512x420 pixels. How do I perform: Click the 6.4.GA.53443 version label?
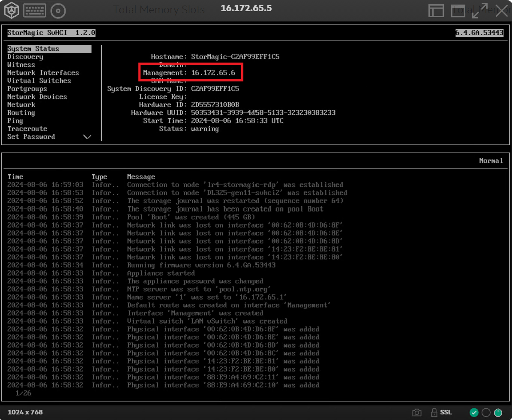click(479, 33)
